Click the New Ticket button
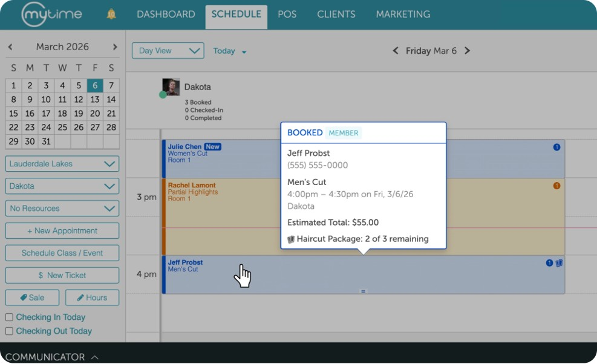 coord(62,275)
